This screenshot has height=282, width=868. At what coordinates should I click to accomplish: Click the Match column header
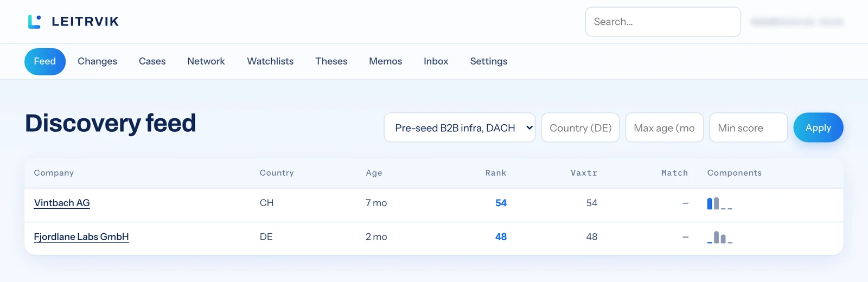coord(674,173)
